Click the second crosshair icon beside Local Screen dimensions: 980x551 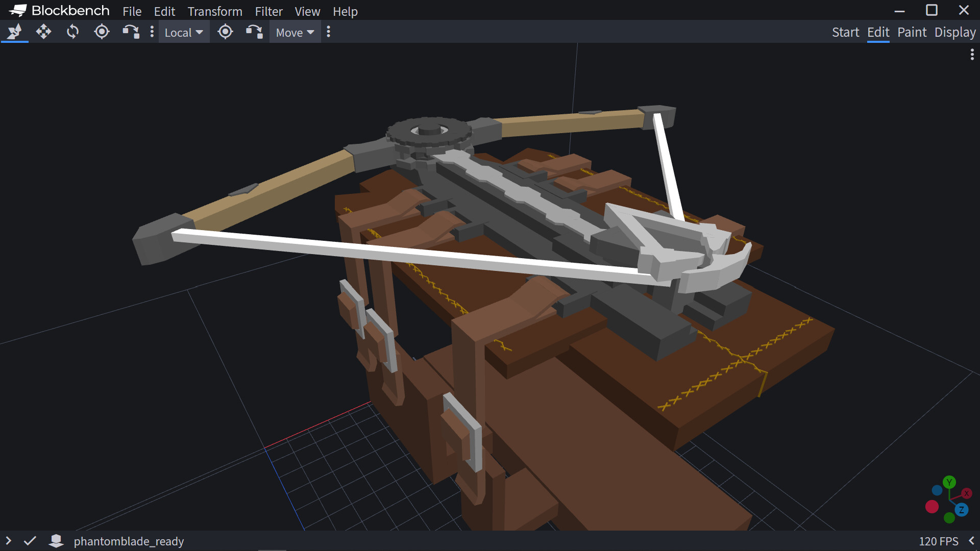225,32
